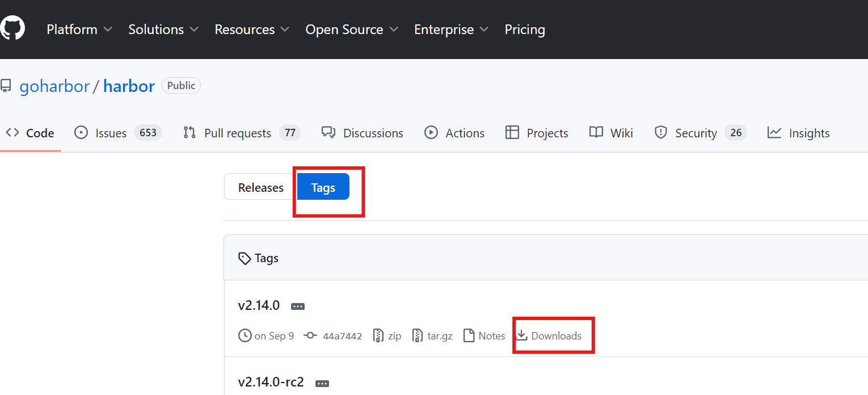Click the Security shield icon
Viewport: 868px width, 395px height.
coord(660,133)
